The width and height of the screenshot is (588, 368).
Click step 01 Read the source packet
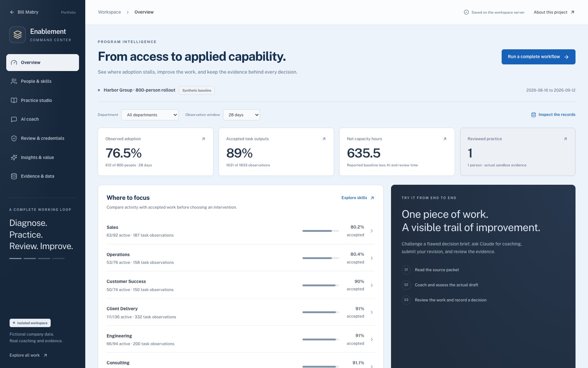430,270
